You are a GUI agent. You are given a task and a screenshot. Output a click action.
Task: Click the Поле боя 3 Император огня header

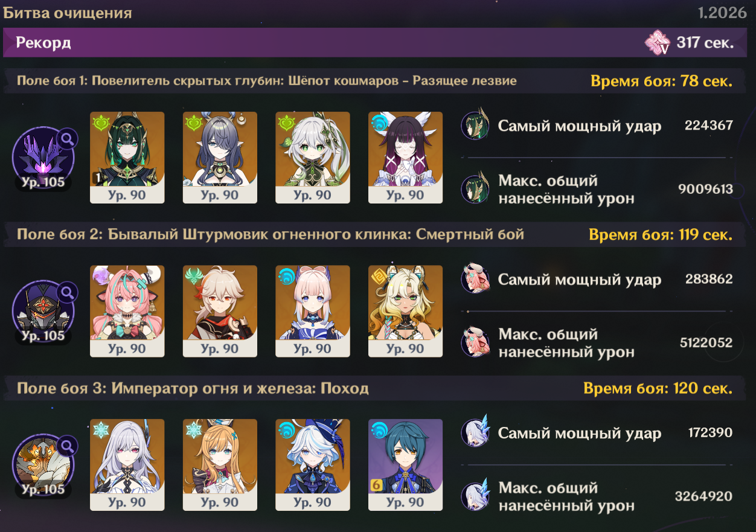(x=193, y=388)
